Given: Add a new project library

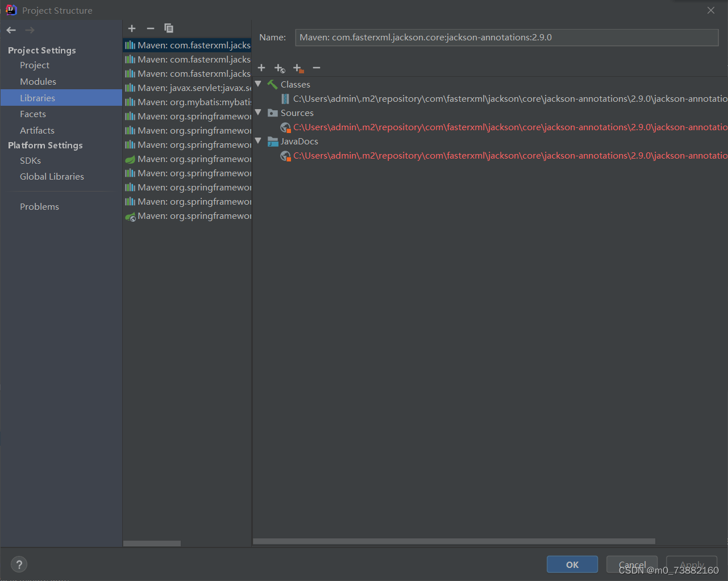Looking at the screenshot, I should pos(132,28).
